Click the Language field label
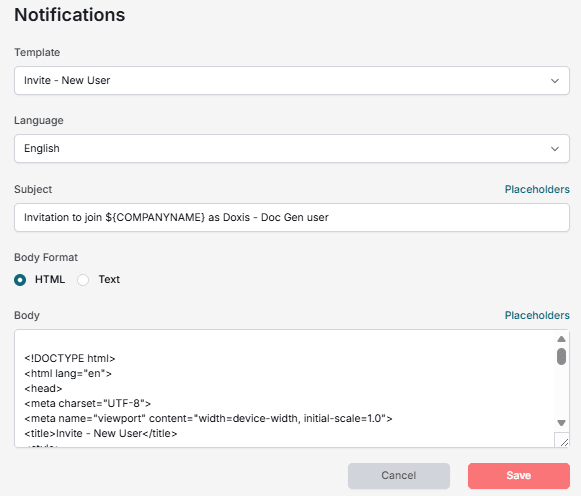 coord(39,121)
